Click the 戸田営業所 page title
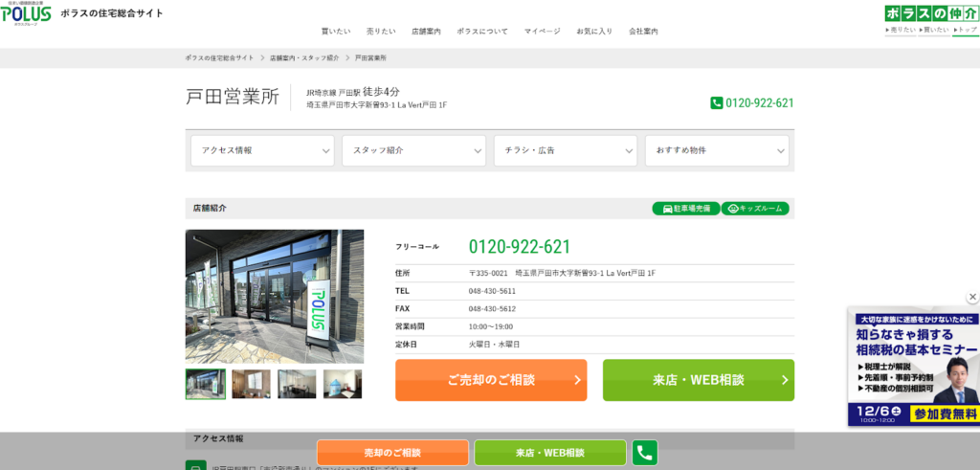Viewport: 980px width, 470px height. (x=233, y=97)
